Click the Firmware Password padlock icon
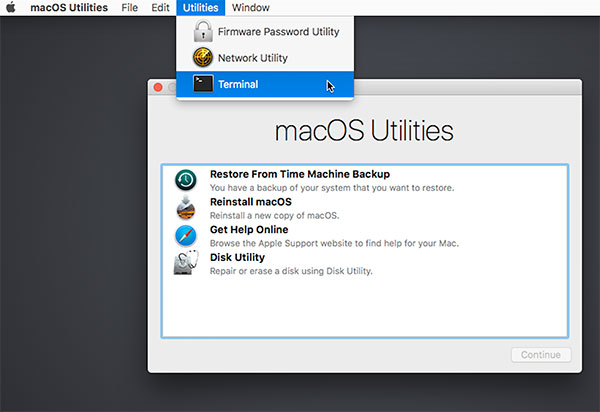This screenshot has height=412, width=600. 203,32
